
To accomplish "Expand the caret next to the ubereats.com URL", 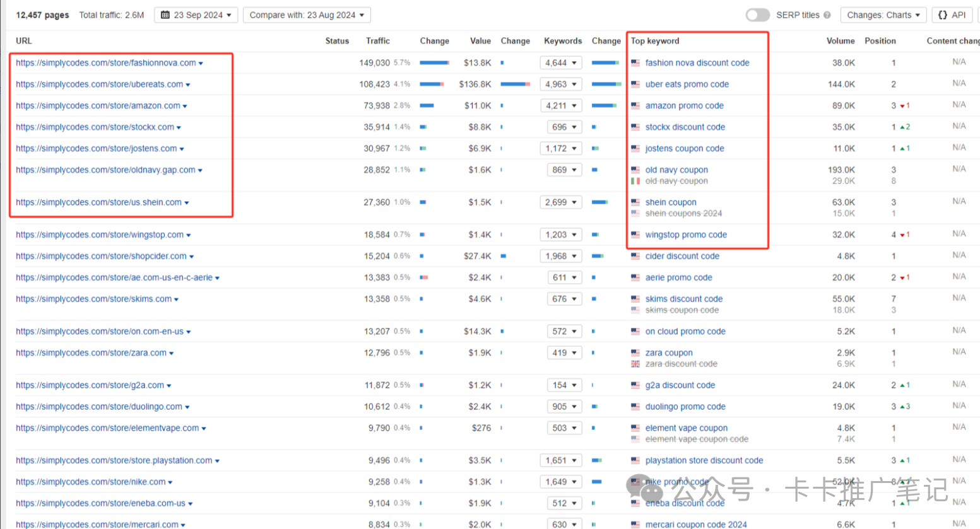I will [x=188, y=85].
